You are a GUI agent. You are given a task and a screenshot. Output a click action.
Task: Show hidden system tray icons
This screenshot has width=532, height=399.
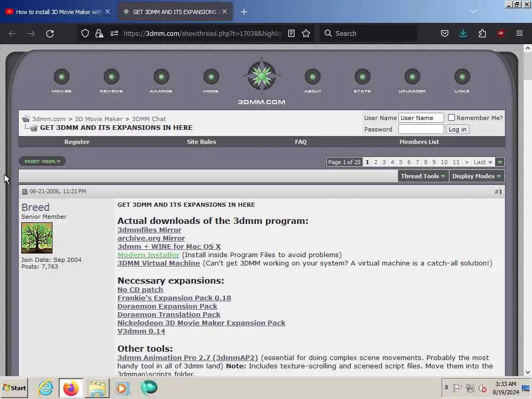click(x=446, y=388)
